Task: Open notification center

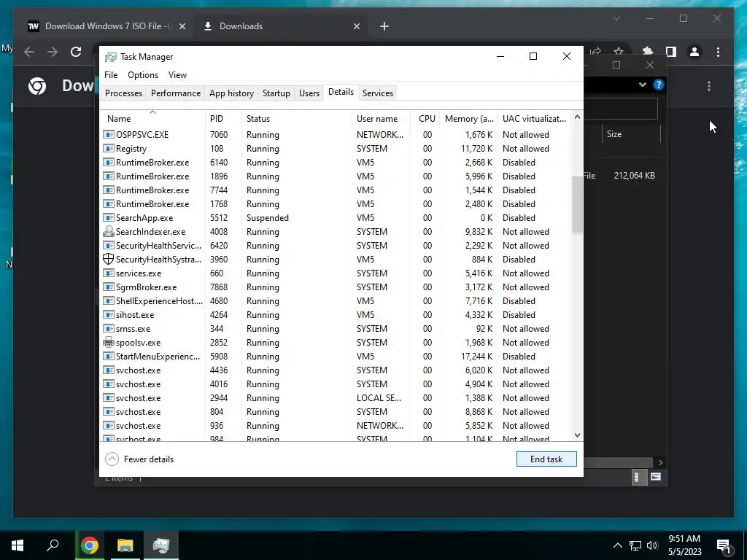Action: [723, 545]
